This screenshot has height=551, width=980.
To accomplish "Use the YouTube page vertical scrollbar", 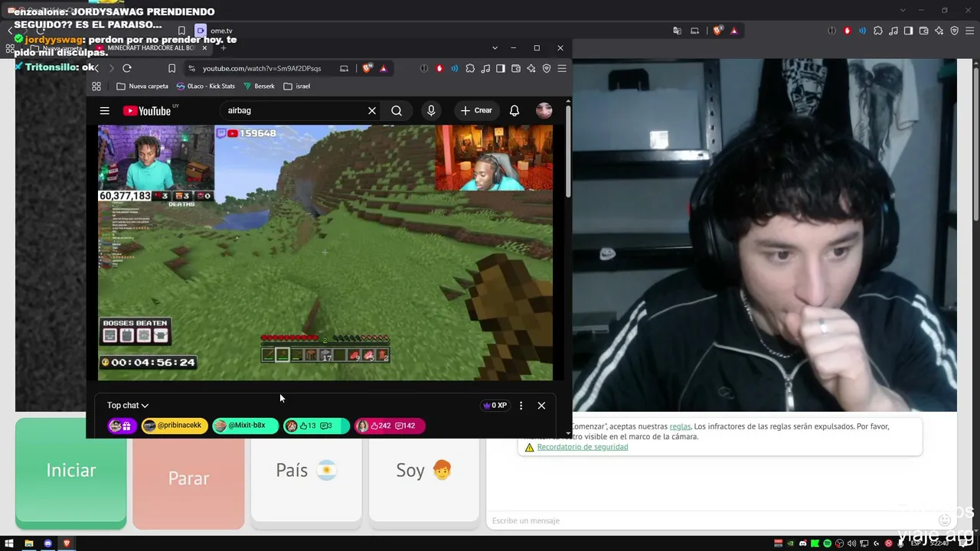I will [x=568, y=153].
